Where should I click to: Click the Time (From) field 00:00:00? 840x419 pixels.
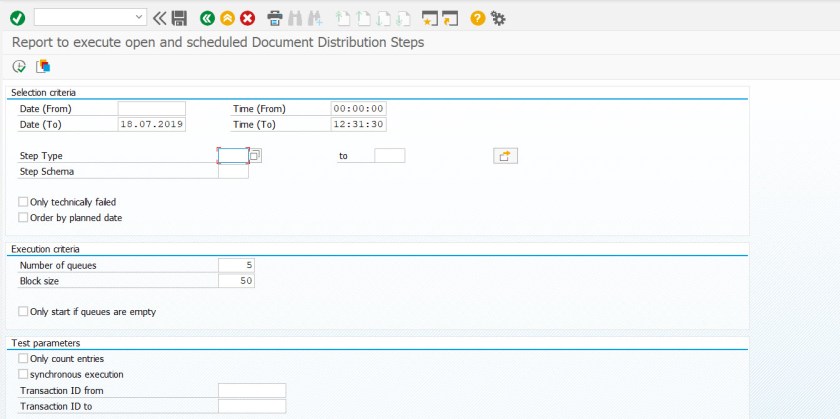(x=358, y=109)
